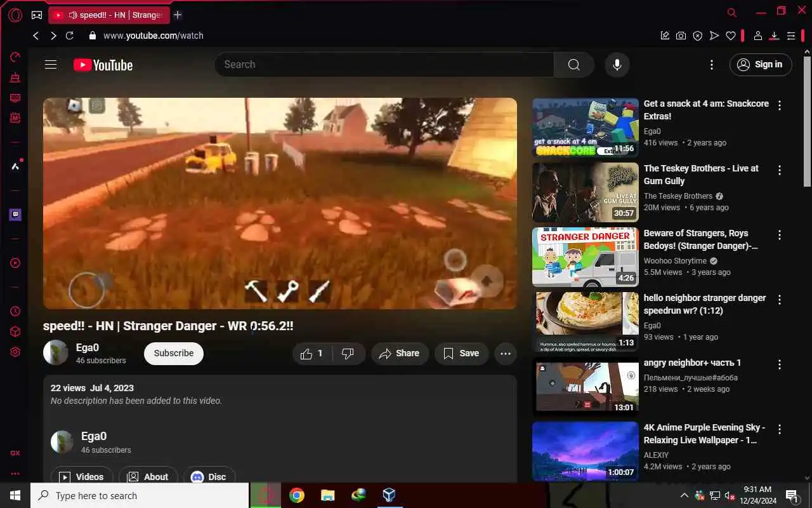Open Settings gear in Opera sidebar
This screenshot has width=812, height=508.
(x=15, y=352)
